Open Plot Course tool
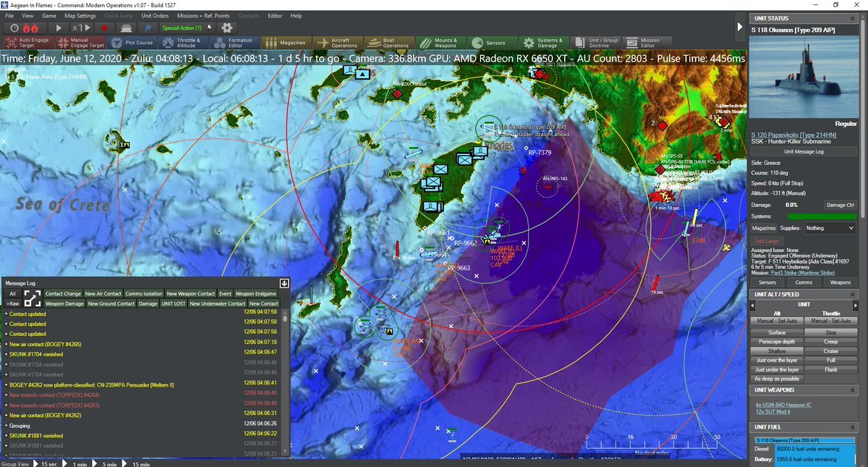This screenshot has height=467, width=868. [x=130, y=43]
